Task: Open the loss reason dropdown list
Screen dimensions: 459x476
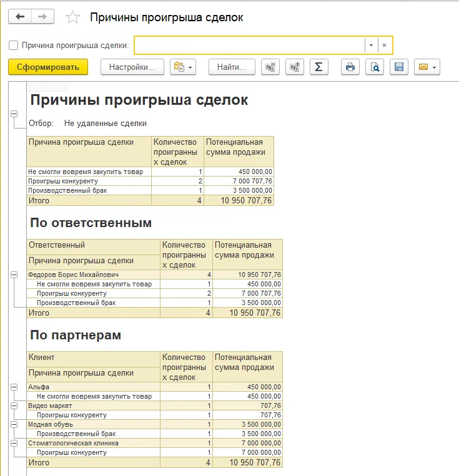Action: pyautogui.click(x=371, y=46)
